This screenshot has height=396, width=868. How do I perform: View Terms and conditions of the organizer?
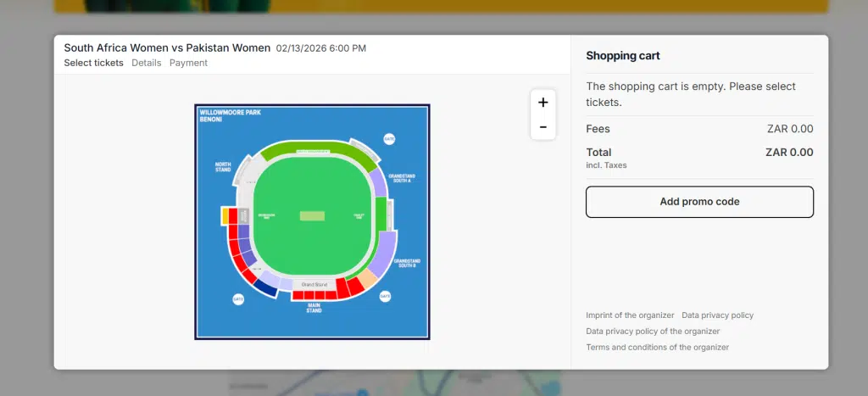click(657, 348)
